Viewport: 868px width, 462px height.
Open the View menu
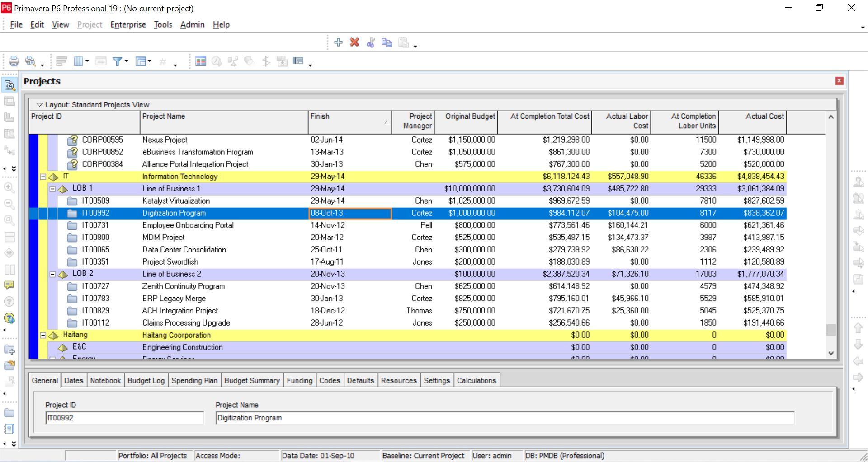(x=60, y=24)
